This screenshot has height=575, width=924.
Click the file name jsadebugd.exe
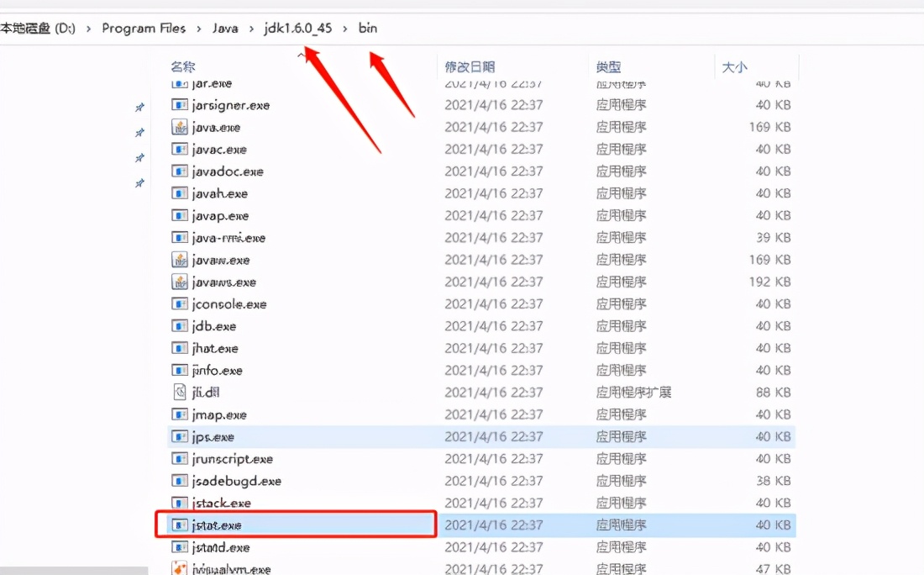point(237,481)
